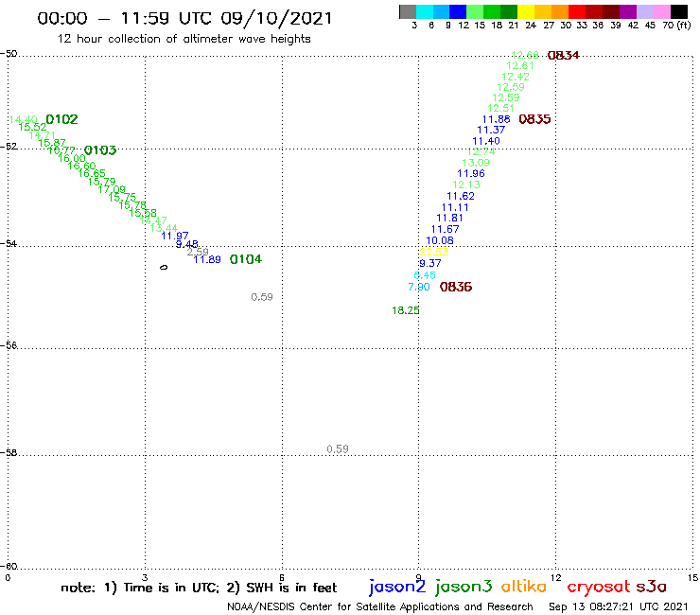Click the timestamp 'Sep 13 08:27:21 UTC 2021'
This screenshot has width=700, height=615.
[619, 606]
